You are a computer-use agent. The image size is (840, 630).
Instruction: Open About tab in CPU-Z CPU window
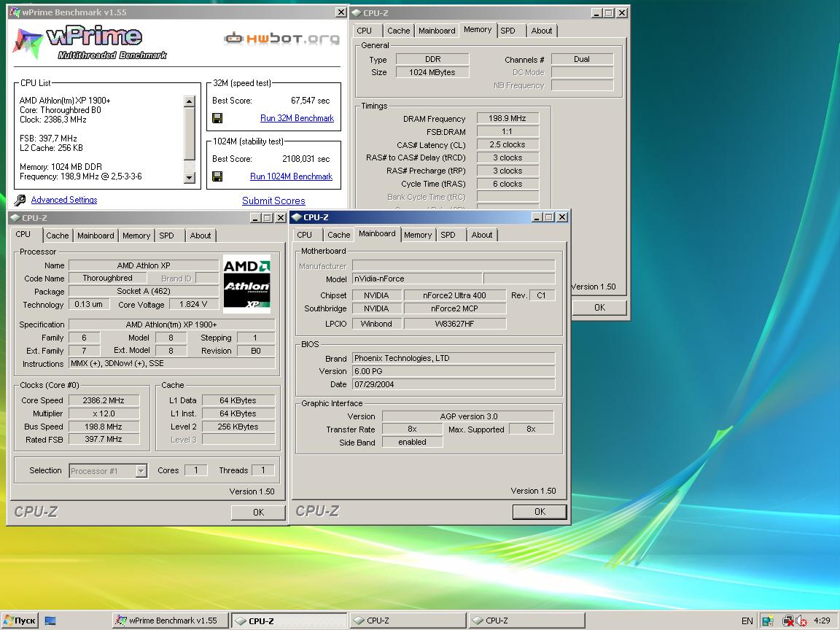point(201,236)
